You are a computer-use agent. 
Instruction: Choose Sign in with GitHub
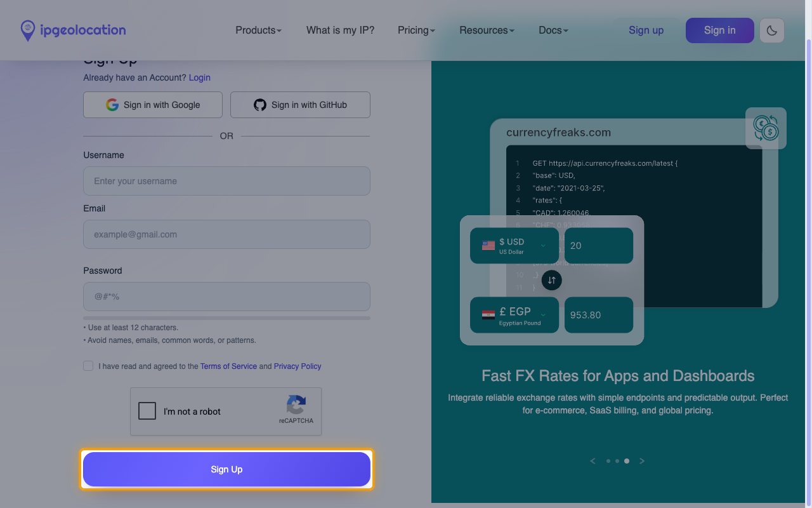coord(300,105)
